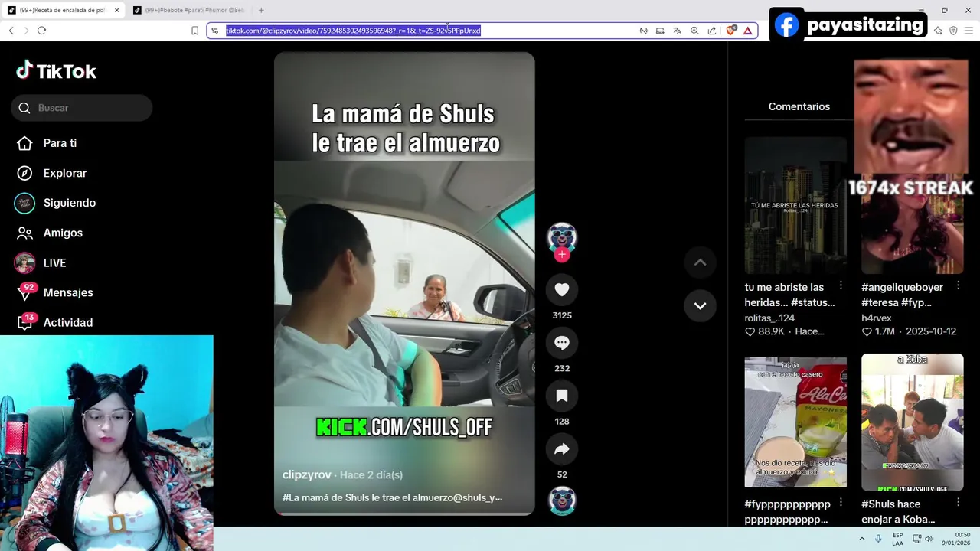Open the 'tu me abriste las heridas' video thumbnail

pos(795,205)
